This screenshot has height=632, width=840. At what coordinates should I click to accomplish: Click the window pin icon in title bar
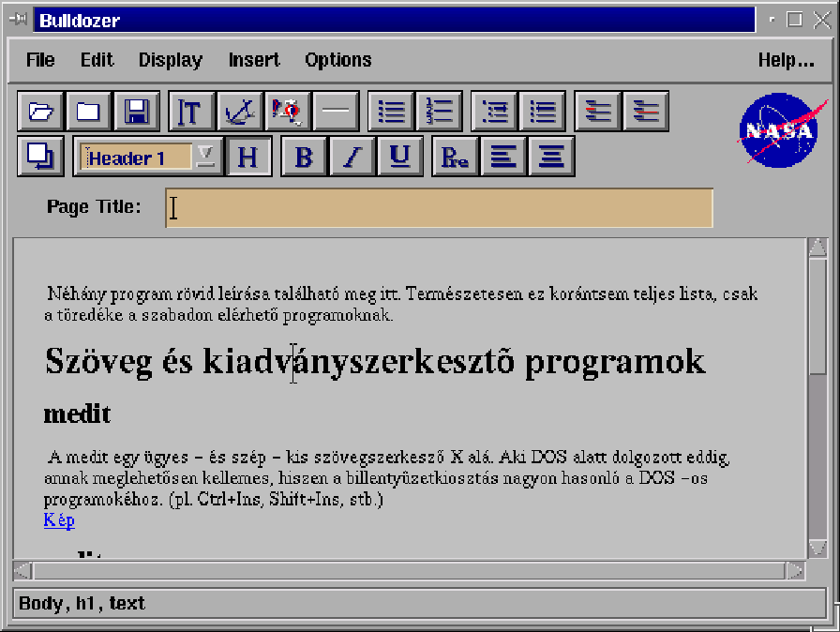pyautogui.click(x=18, y=20)
